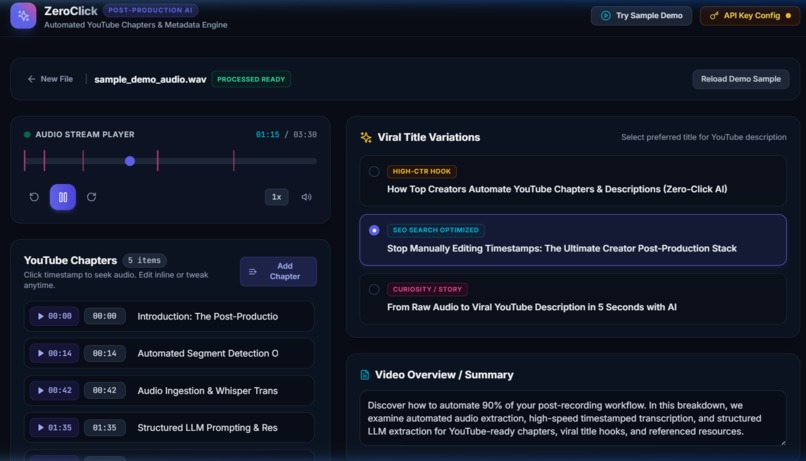Click the How Top Creators title text
Image resolution: width=806 pixels, height=461 pixels.
point(557,189)
